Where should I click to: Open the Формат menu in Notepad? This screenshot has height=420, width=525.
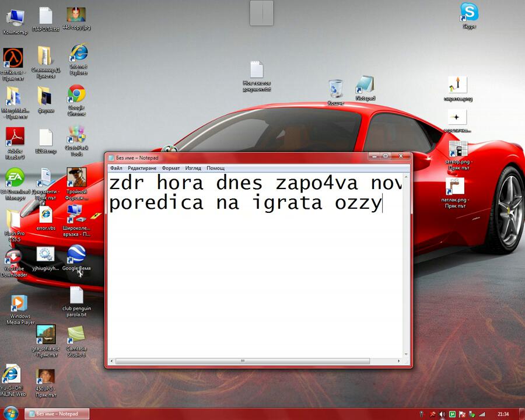pos(170,168)
